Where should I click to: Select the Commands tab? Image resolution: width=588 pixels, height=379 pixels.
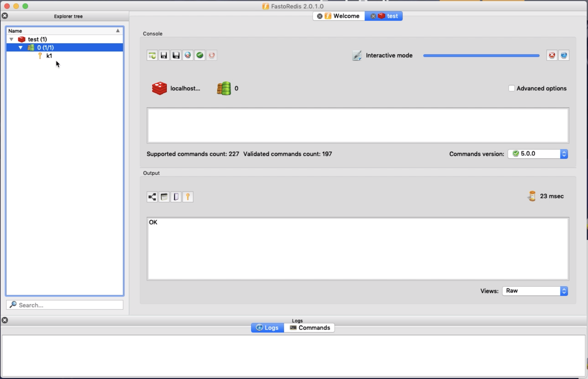tap(309, 328)
